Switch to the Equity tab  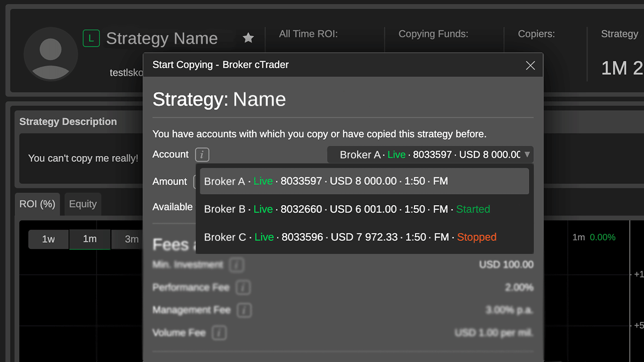tap(83, 204)
